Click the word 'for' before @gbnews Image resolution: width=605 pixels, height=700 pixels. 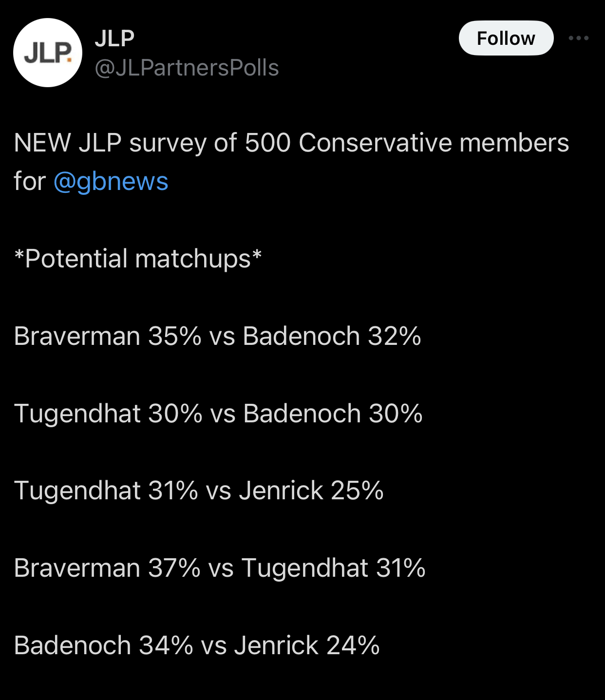(29, 181)
